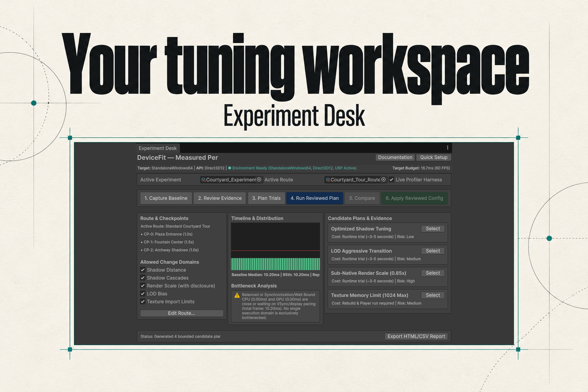Image resolution: width=588 pixels, height=392 pixels.
Task: Select the LOD Aggressive Transition plan
Action: pos(433,251)
